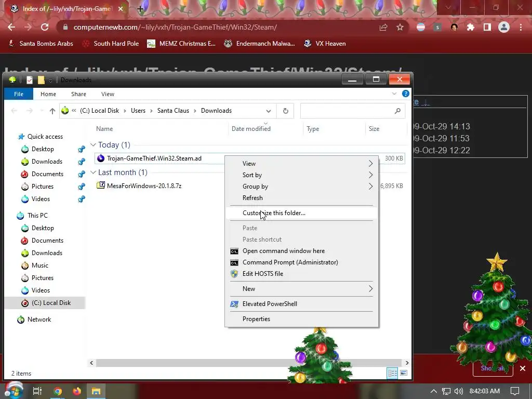Open a new Chrome tab

pos(140,9)
